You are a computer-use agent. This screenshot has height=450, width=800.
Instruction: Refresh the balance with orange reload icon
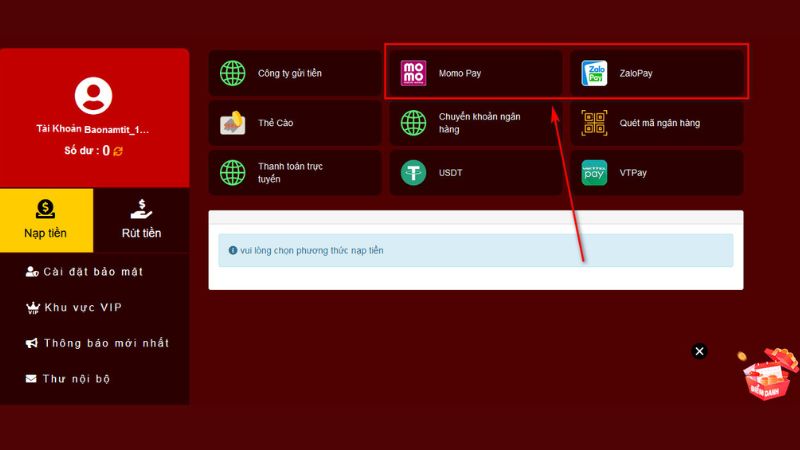118,151
